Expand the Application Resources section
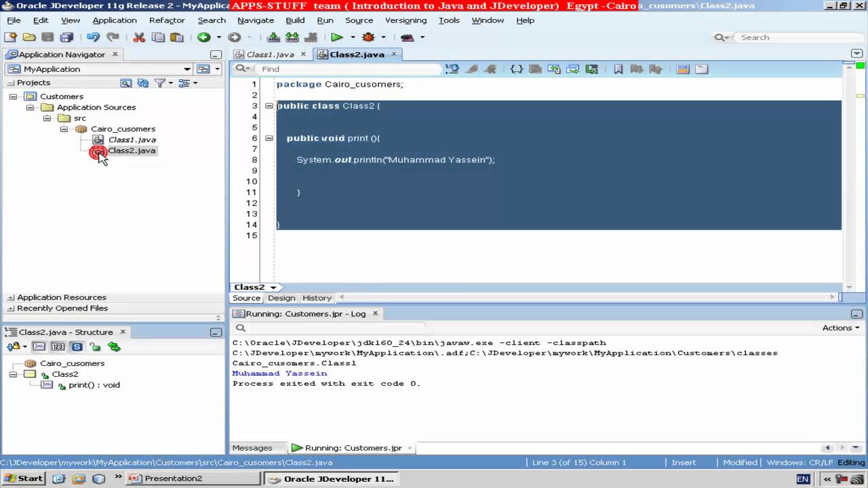The height and width of the screenshot is (488, 868). [x=10, y=298]
